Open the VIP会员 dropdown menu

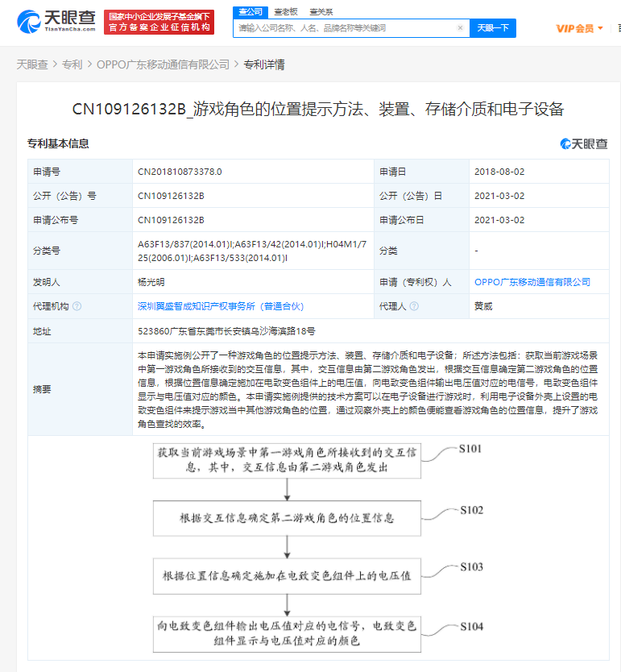click(x=579, y=28)
